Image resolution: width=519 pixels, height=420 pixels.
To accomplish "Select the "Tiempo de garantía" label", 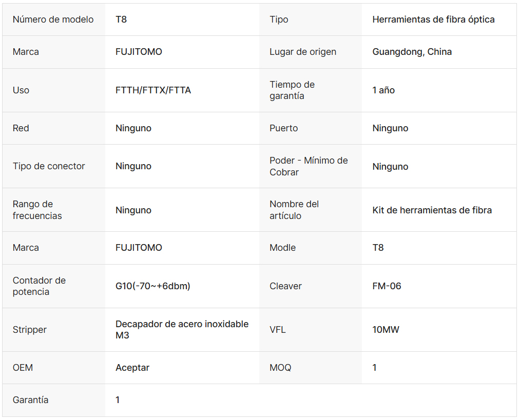I will click(x=292, y=90).
